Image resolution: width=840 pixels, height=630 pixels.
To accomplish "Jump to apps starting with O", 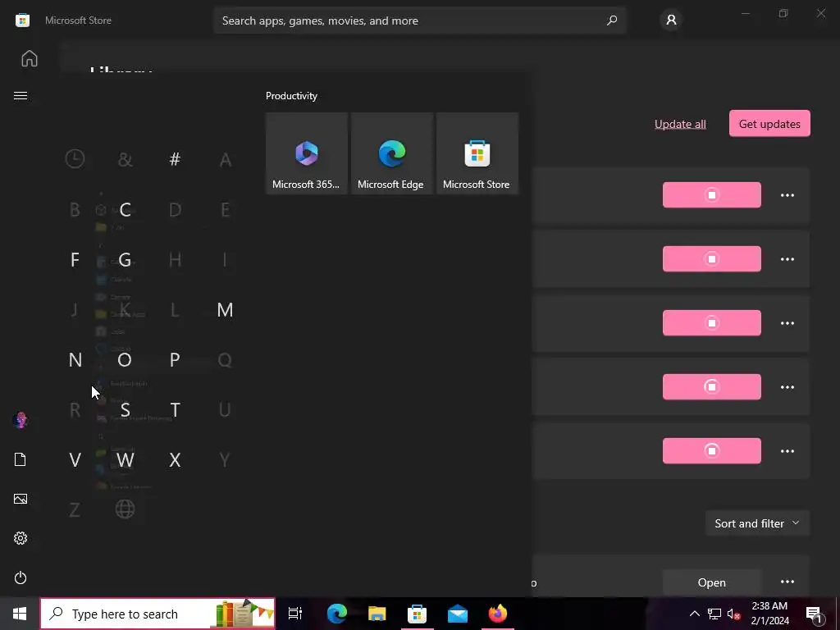I will (x=125, y=360).
